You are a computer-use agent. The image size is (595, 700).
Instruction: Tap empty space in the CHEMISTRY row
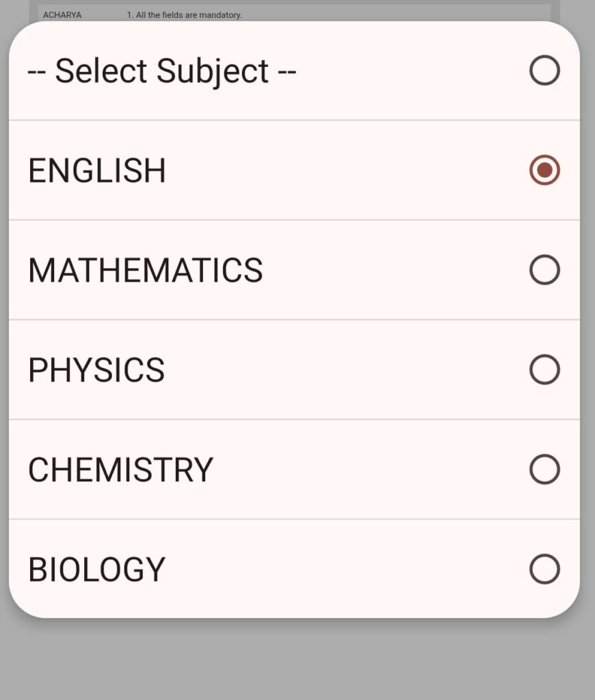click(x=369, y=470)
